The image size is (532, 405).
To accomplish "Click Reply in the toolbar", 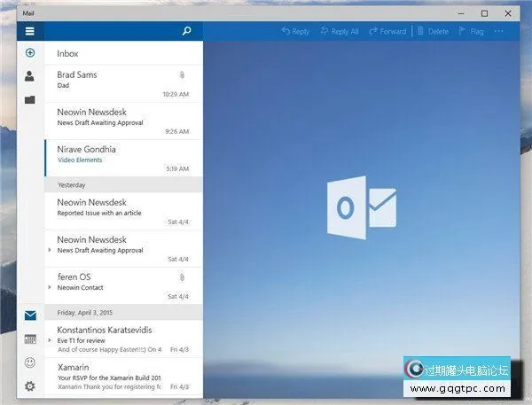I will [295, 31].
